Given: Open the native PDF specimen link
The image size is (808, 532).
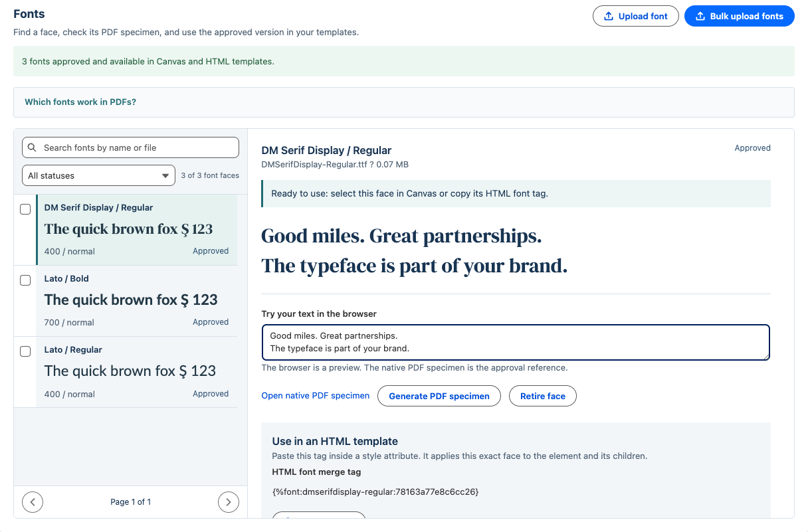Looking at the screenshot, I should [316, 396].
